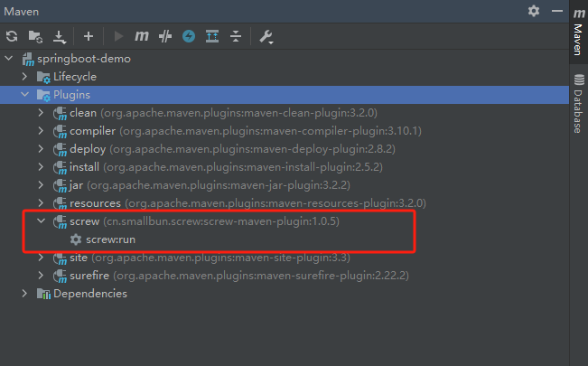Viewport: 588px width, 366px height.
Task: Expand the surefire plugin
Action: [41, 275]
